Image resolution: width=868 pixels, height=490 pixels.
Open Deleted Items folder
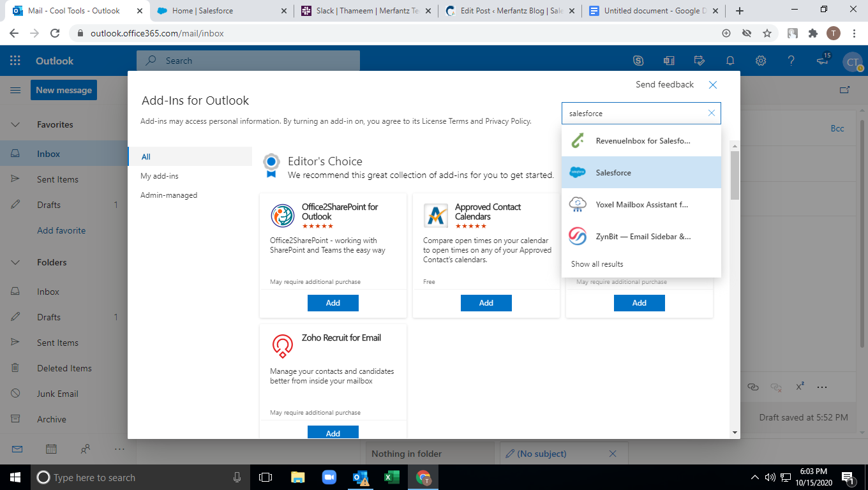pos(64,368)
